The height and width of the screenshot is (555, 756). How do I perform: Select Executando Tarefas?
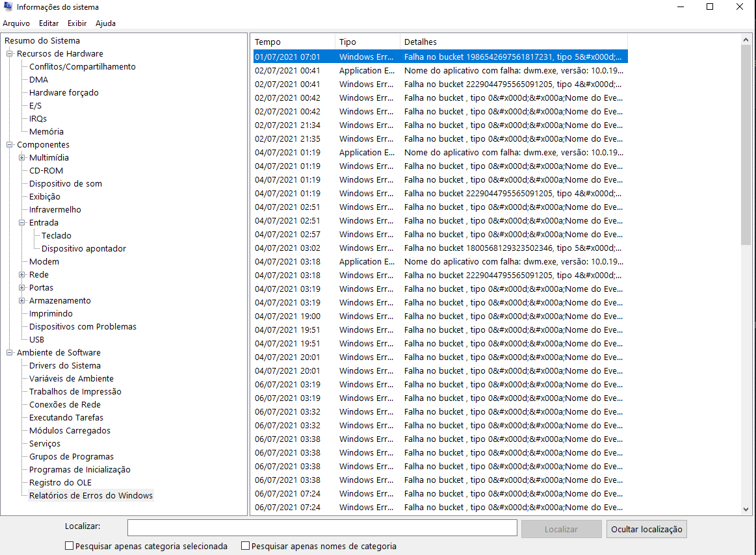coord(66,418)
